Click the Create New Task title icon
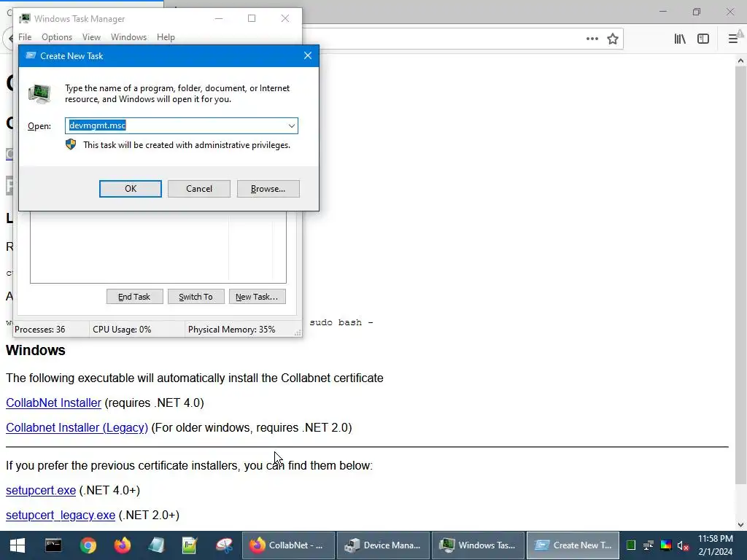The image size is (747, 560). point(31,55)
